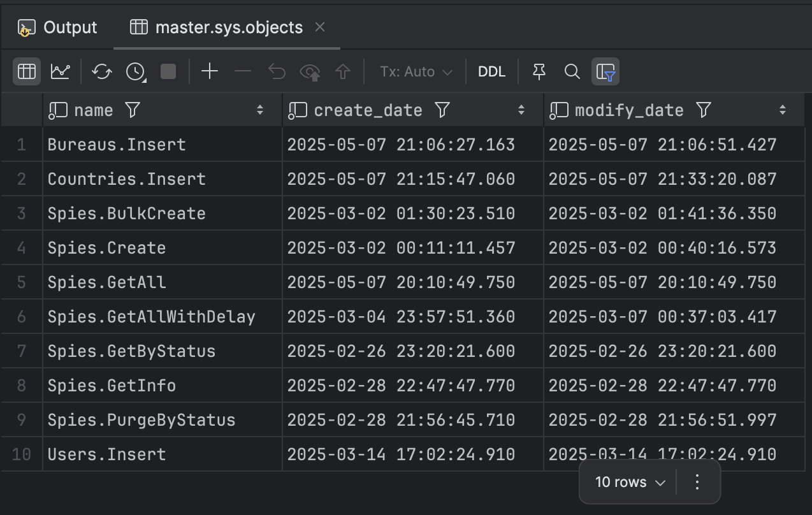
Task: Click the create_date column filter icon
Action: [442, 110]
